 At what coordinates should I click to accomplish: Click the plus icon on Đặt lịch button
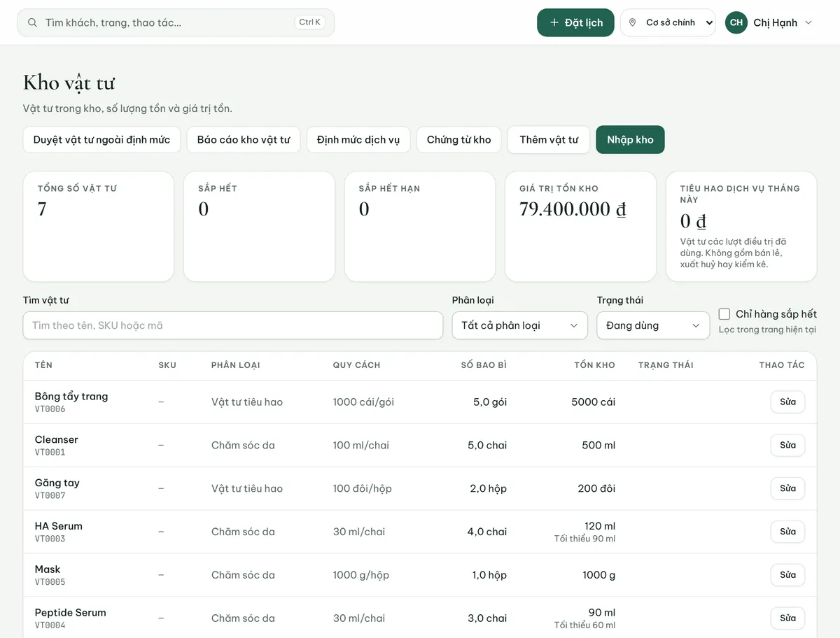pos(554,22)
